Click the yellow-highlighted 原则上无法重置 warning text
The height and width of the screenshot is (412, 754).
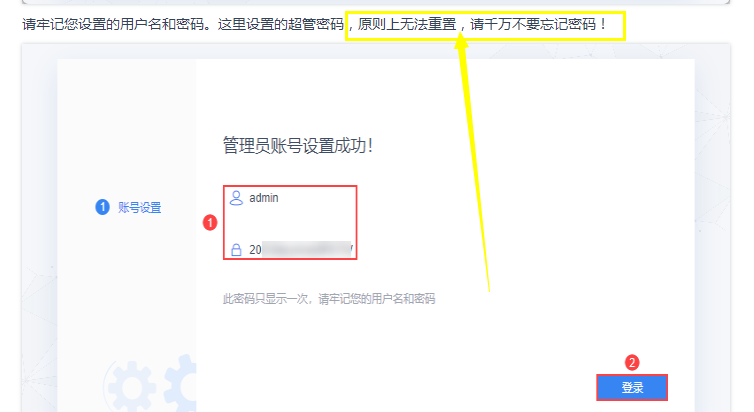pos(407,24)
